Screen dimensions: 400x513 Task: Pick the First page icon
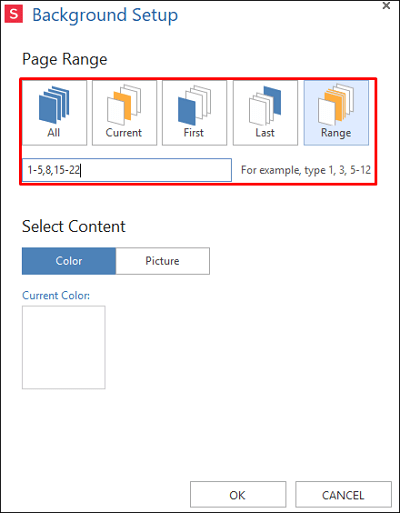tap(194, 113)
